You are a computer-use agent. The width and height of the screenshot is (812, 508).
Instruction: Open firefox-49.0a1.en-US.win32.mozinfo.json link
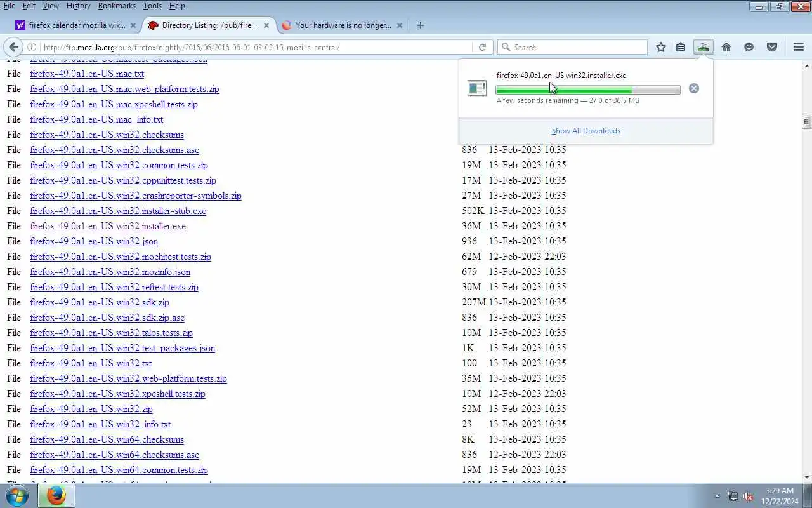coord(110,272)
